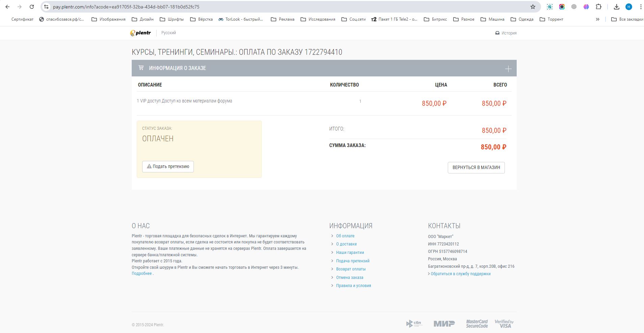Open the Торрент bookmarks folder
The width and height of the screenshot is (644, 333).
coord(551,19)
